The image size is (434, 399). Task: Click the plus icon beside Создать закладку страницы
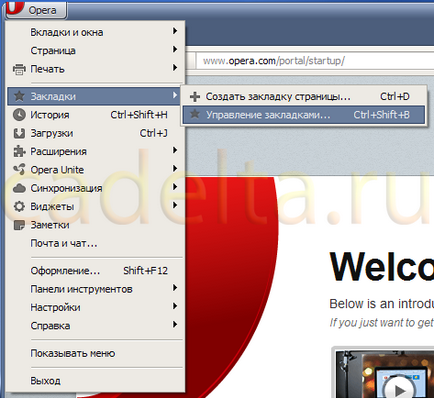195,97
